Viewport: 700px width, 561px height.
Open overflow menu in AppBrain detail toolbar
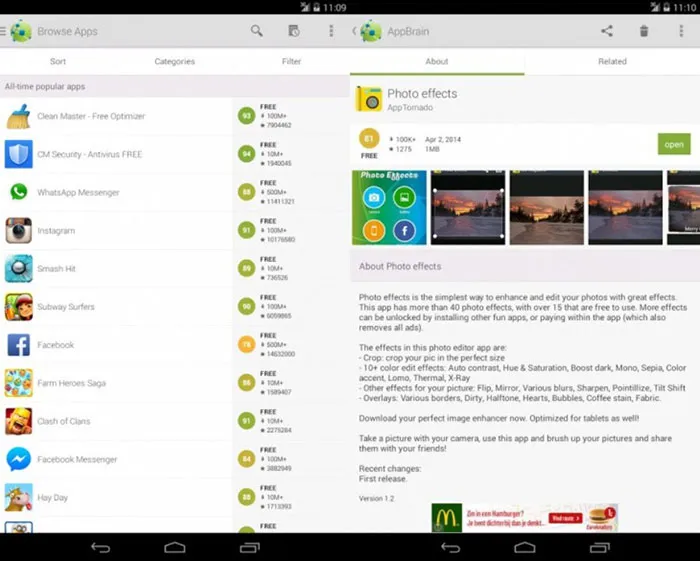pyautogui.click(x=681, y=31)
